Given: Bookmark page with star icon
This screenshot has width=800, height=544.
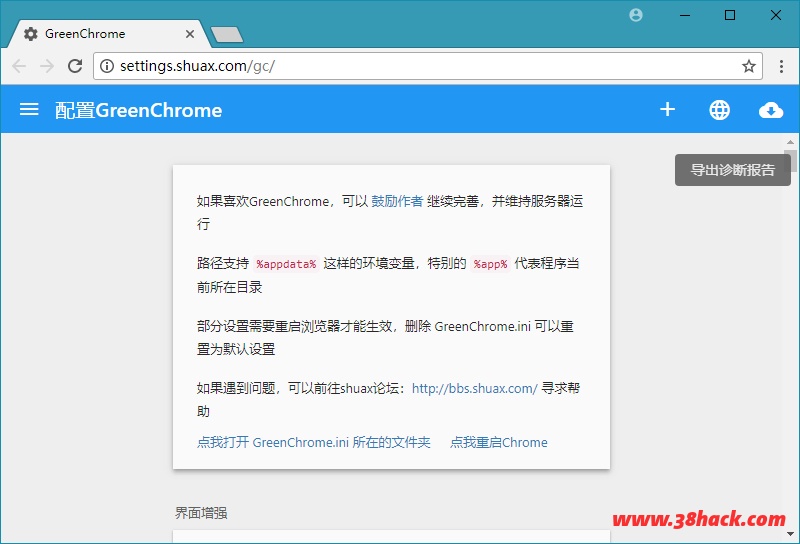Looking at the screenshot, I should [x=748, y=66].
